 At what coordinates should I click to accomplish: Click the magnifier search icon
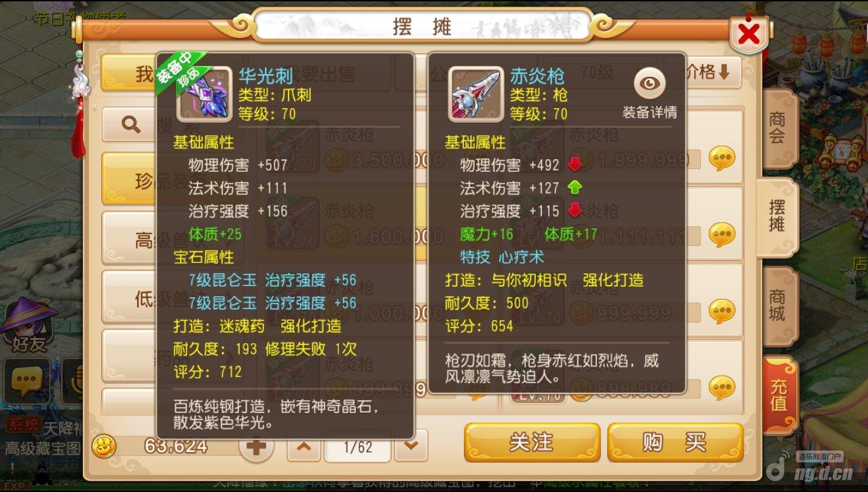click(130, 124)
